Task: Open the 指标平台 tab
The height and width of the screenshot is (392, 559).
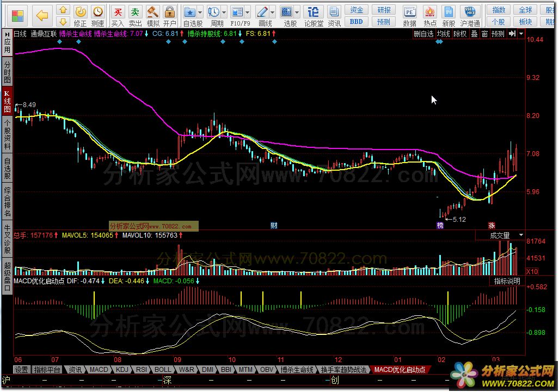Action: tap(47, 370)
